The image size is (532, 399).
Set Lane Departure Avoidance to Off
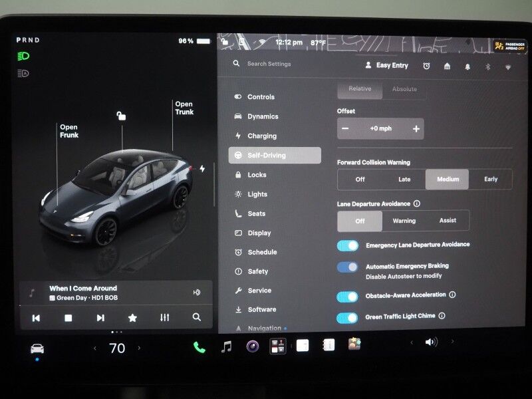360,221
